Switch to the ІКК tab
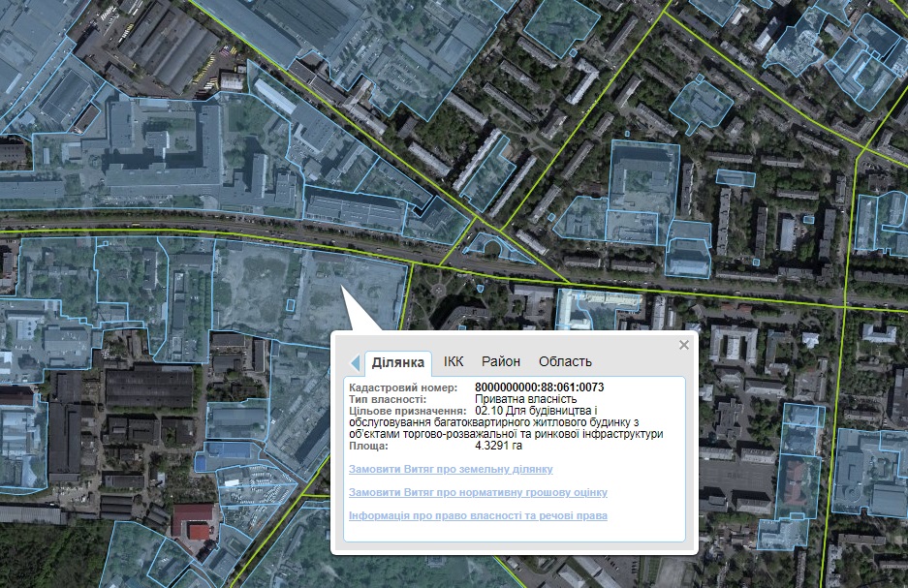The width and height of the screenshot is (908, 588). [x=454, y=361]
